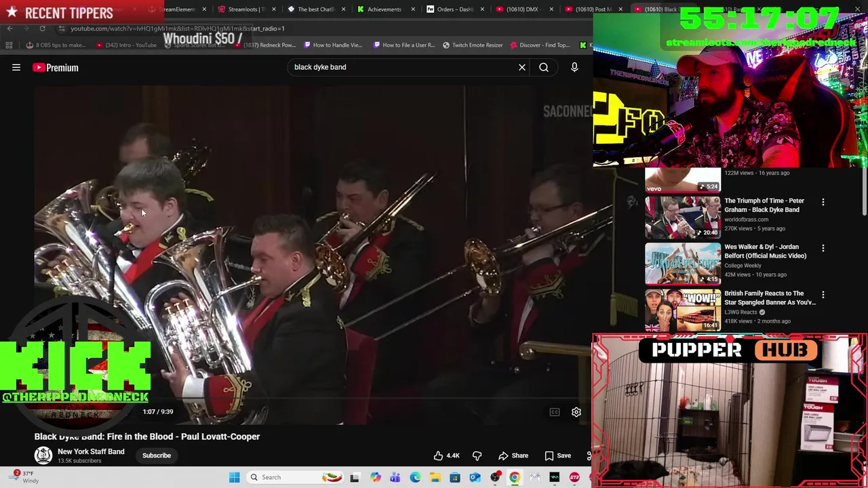Open the New York Staff Band channel name
The width and height of the screenshot is (868, 488).
pyautogui.click(x=91, y=451)
